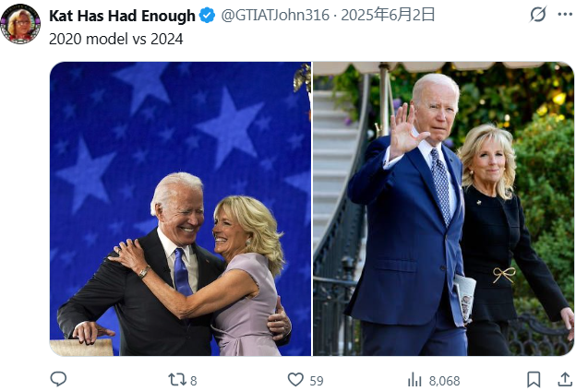588x391 pixels.
Task: Click the raised waving hand in right photo
Action: [x=404, y=129]
